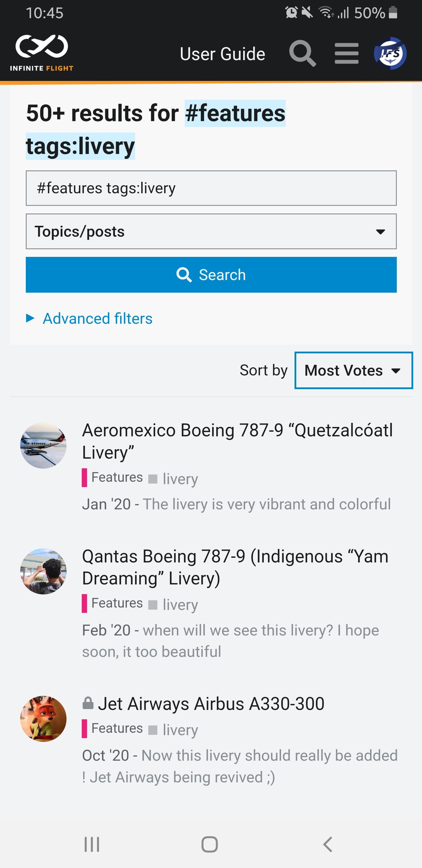The height and width of the screenshot is (868, 422).
Task: Tap the Android recent apps button
Action: click(x=92, y=844)
